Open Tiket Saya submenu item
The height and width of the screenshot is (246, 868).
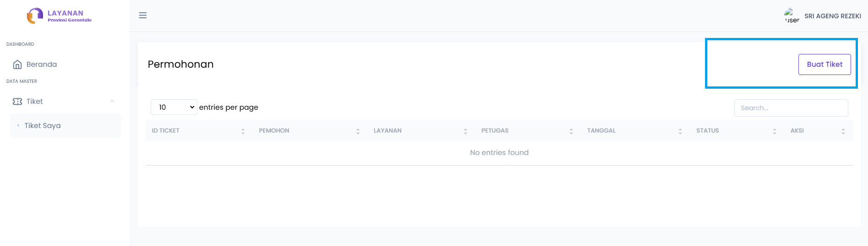click(43, 126)
